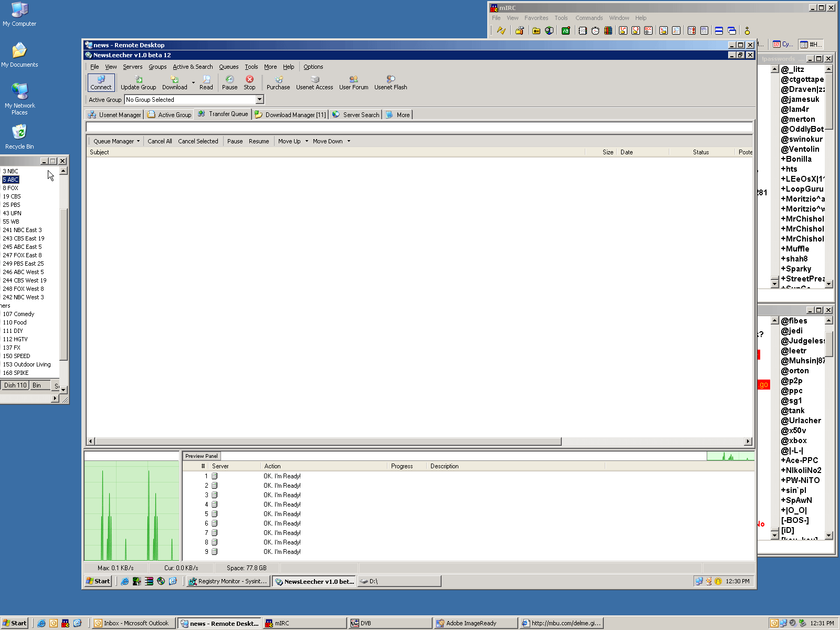Open mIRC from the taskbar
Viewport: 840px width, 630px height.
tap(304, 623)
